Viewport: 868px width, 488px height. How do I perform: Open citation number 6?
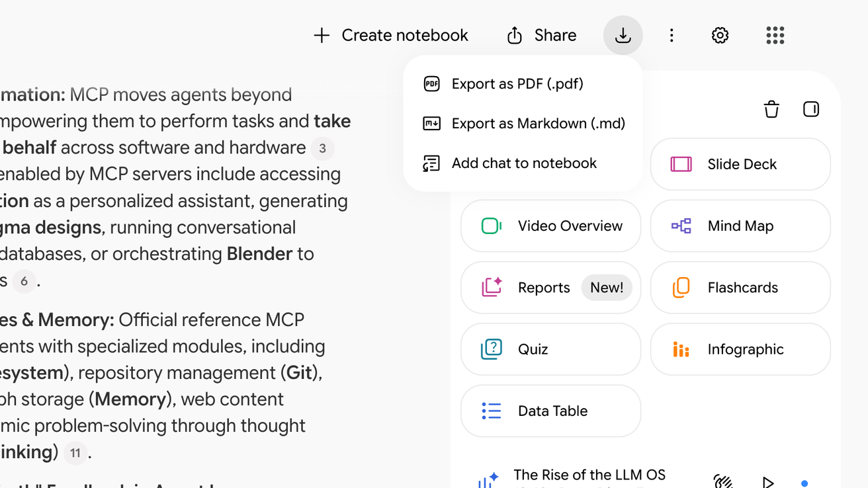(24, 281)
